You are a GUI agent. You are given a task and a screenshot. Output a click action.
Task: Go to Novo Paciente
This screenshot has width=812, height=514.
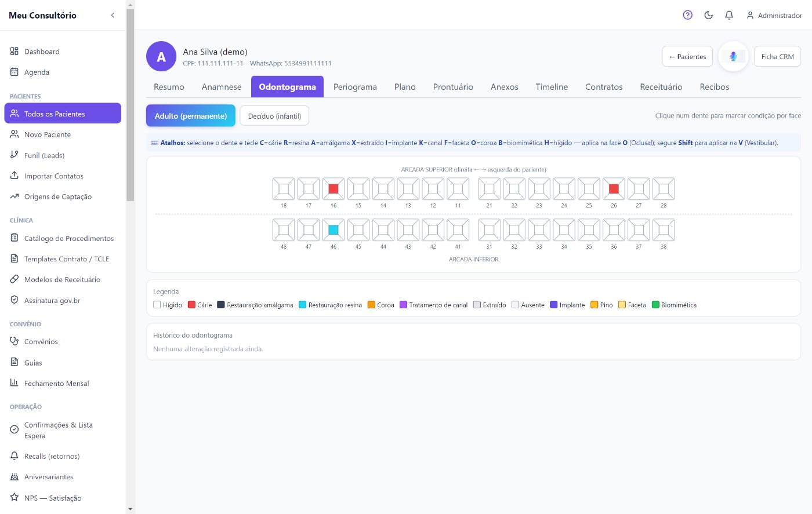[x=63, y=134]
